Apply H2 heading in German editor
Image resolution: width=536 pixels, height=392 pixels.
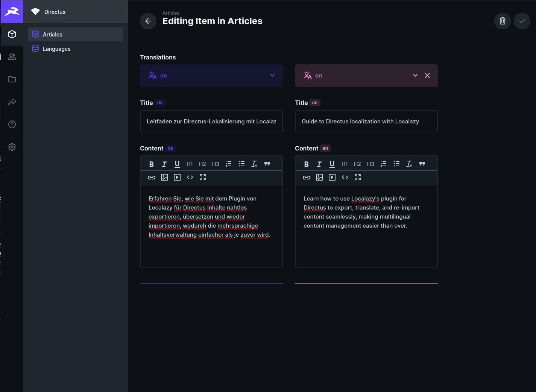pos(202,164)
